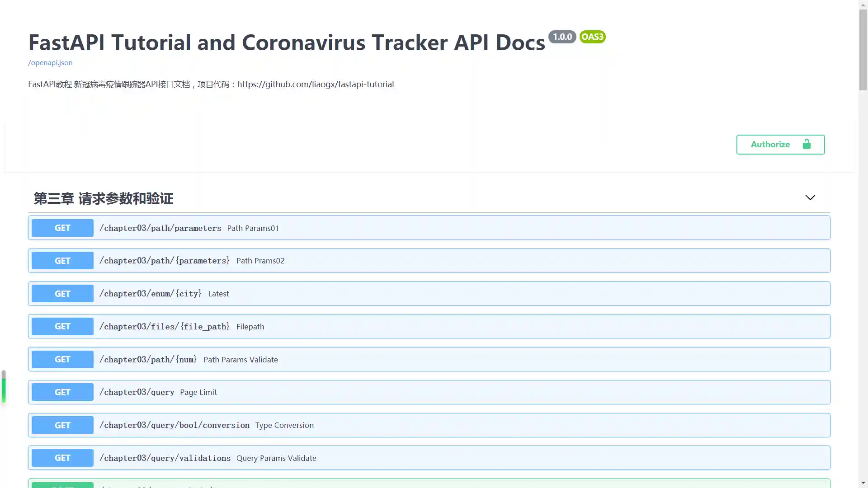The width and height of the screenshot is (868, 488).
Task: Click GET badge for /chapter03/path/parameters
Action: [x=62, y=228]
